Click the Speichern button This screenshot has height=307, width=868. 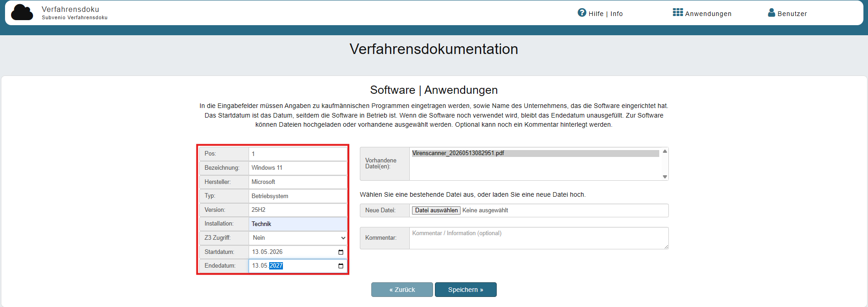coord(466,290)
